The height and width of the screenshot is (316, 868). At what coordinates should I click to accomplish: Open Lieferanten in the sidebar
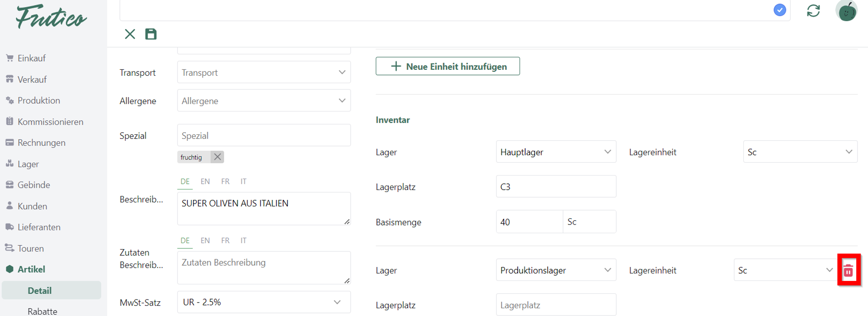click(x=39, y=227)
